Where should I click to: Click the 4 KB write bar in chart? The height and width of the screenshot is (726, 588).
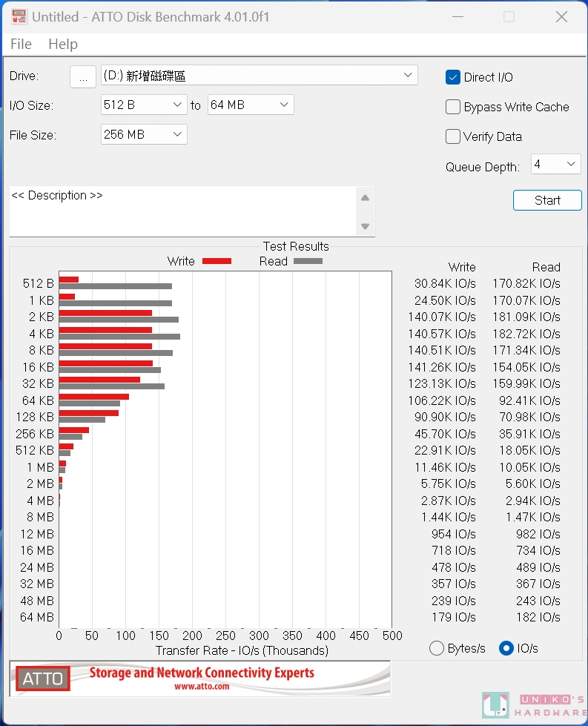tap(105, 330)
